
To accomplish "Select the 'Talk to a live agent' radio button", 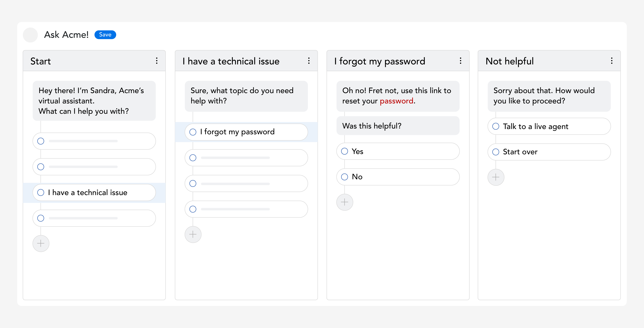I will click(x=496, y=126).
